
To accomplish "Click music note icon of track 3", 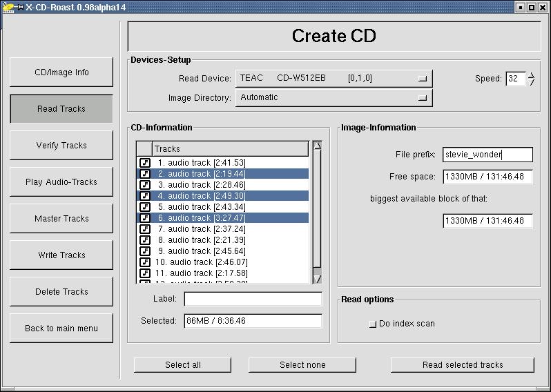I will point(145,185).
